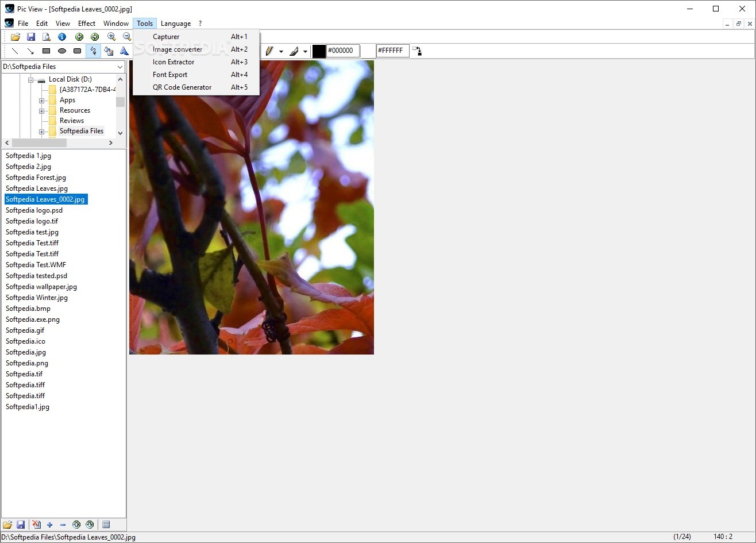
Task: Move item up with green up arrow
Action: point(76,525)
